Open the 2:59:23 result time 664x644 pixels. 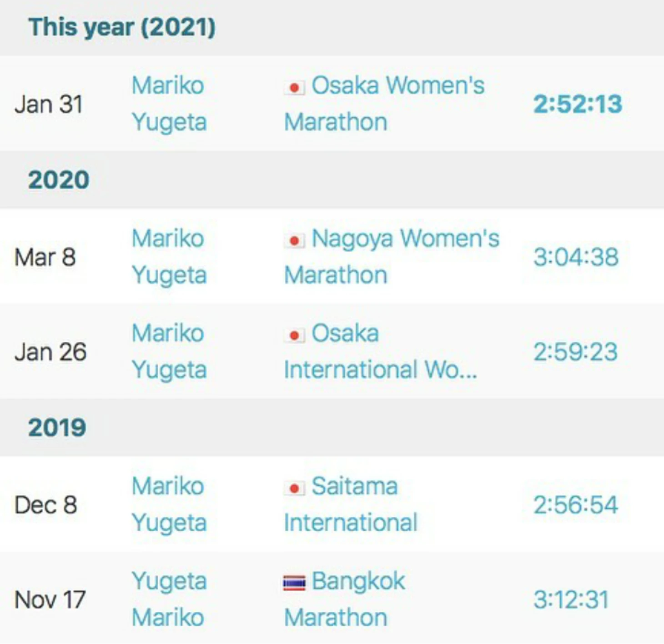pyautogui.click(x=575, y=352)
